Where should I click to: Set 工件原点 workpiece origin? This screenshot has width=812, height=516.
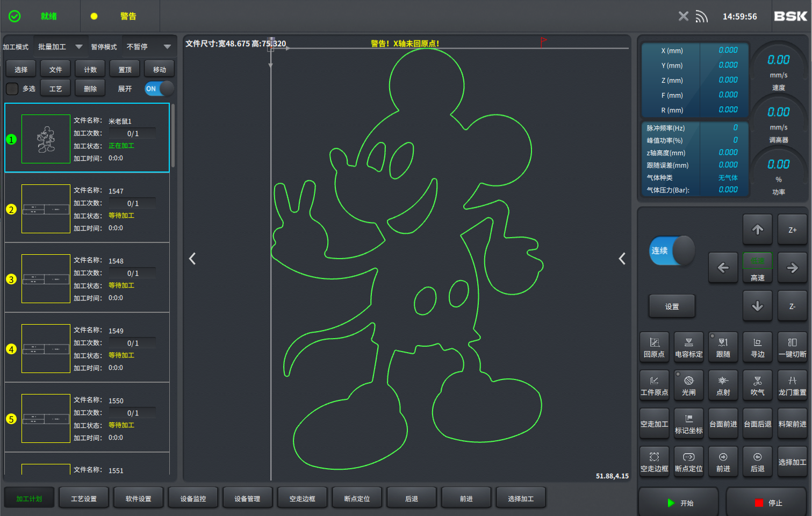654,384
